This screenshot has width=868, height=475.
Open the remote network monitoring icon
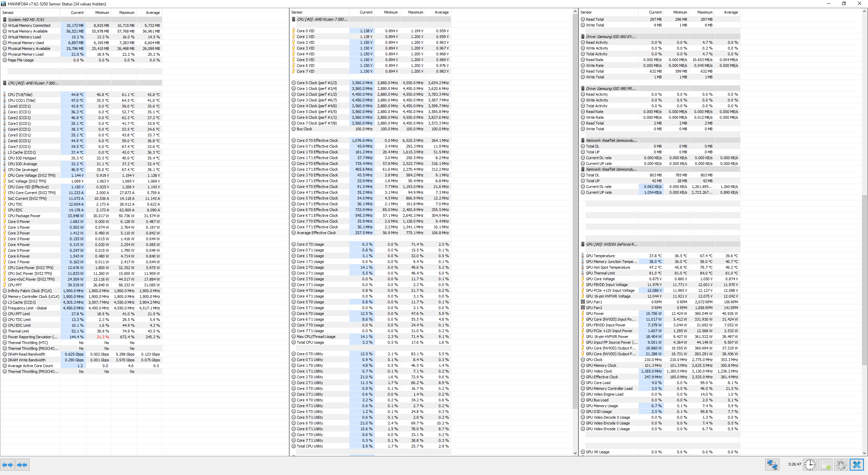click(772, 464)
